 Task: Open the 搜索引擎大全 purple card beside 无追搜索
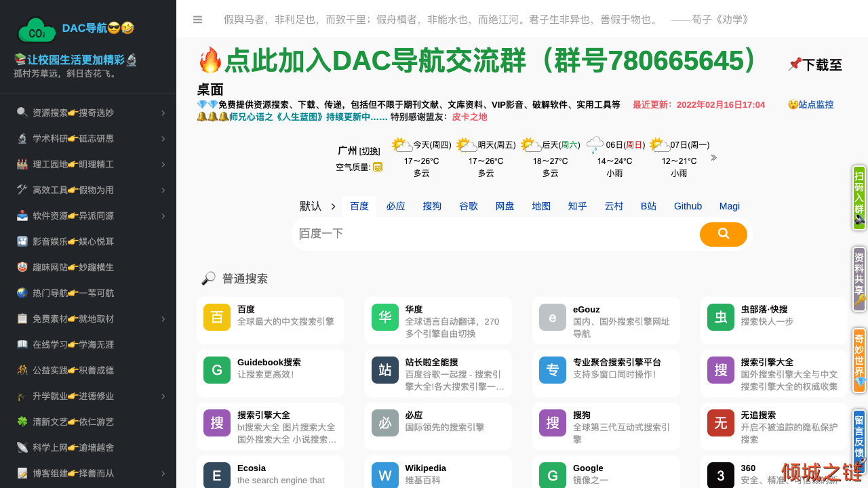[721, 370]
